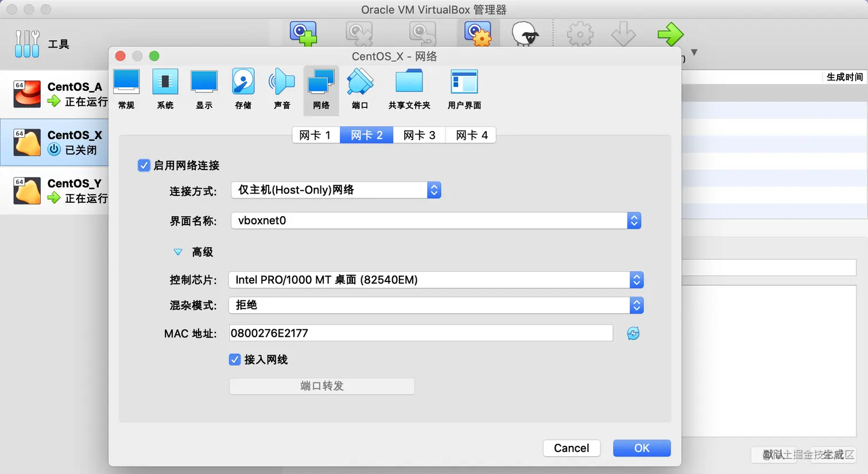Image resolution: width=868 pixels, height=474 pixels.
Task: Click the greyed restore snapshot toolbar icon
Action: (x=423, y=33)
